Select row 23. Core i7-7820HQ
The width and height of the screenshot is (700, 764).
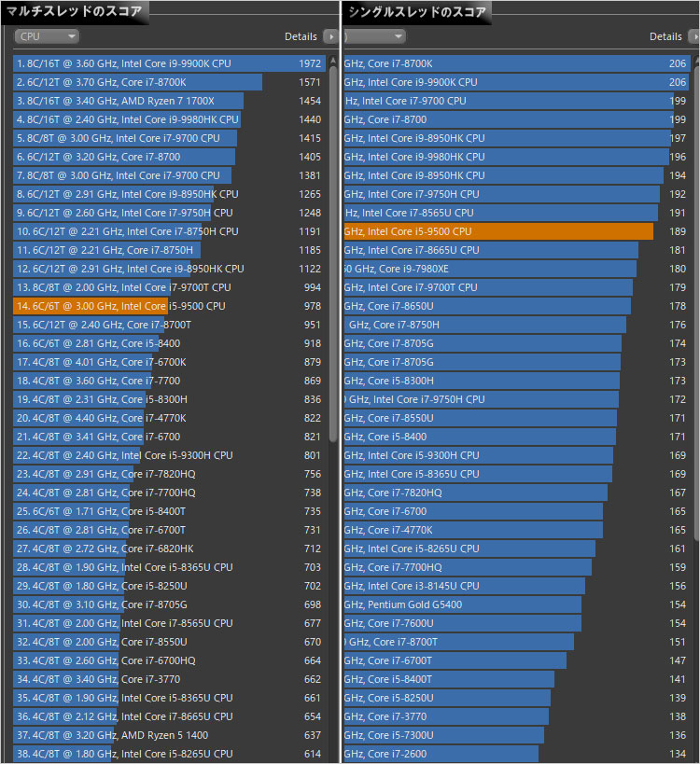tap(169, 474)
